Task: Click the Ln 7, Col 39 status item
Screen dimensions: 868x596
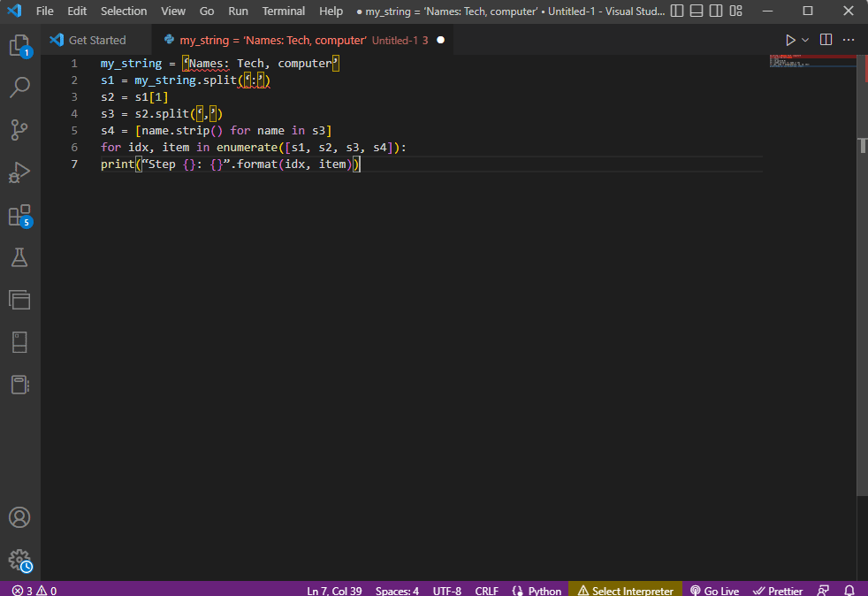Action: coord(334,591)
